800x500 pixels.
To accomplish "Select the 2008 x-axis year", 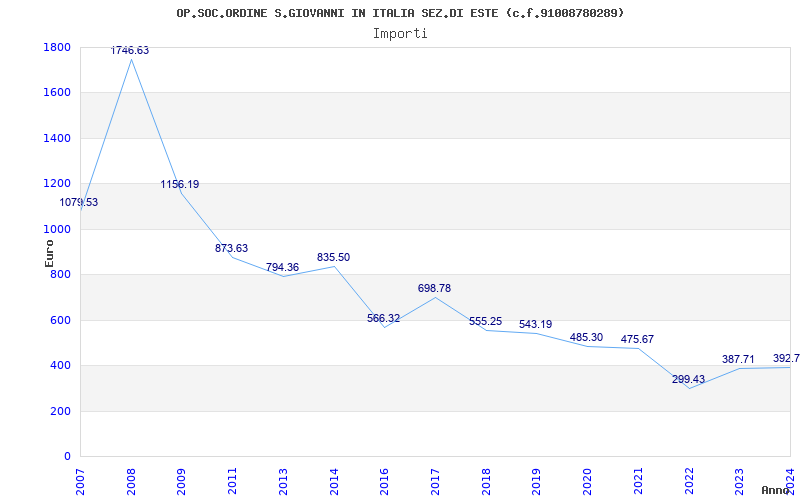I will click(131, 481).
